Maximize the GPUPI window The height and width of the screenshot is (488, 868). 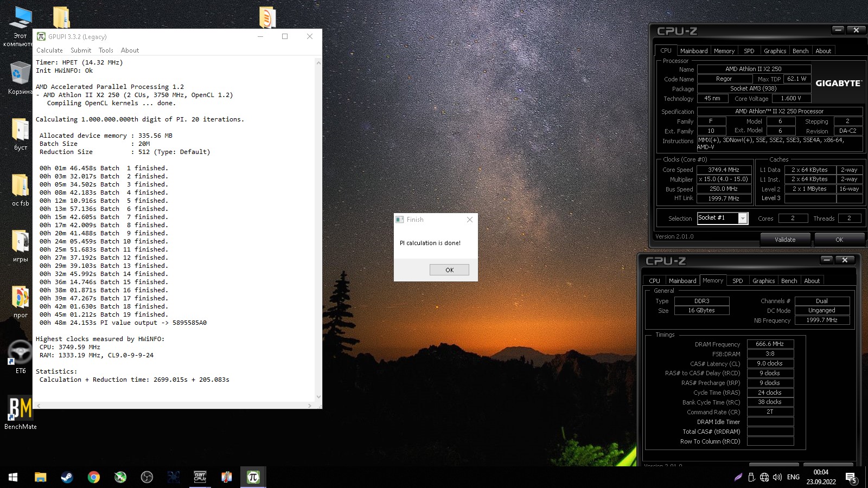point(285,36)
